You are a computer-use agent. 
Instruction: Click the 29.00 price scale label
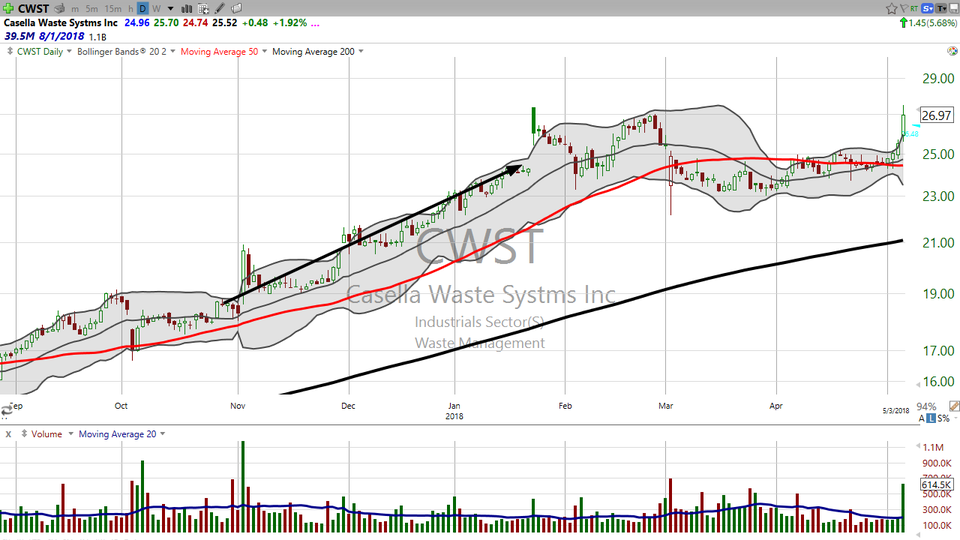tap(938, 78)
